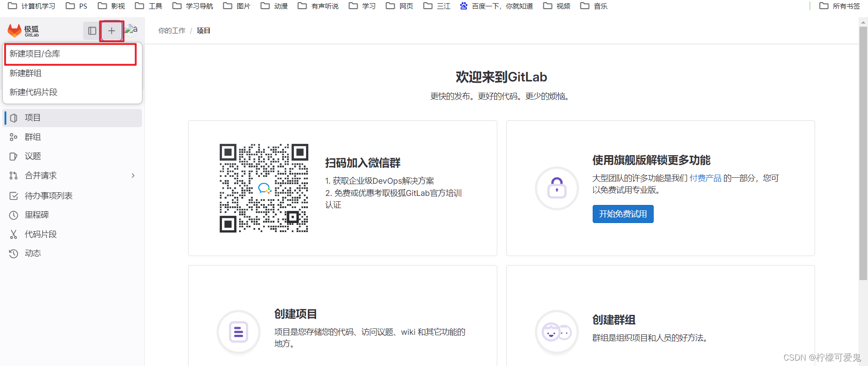868x366 pixels.
Task: Open the PS bookmark folder
Action: [77, 6]
